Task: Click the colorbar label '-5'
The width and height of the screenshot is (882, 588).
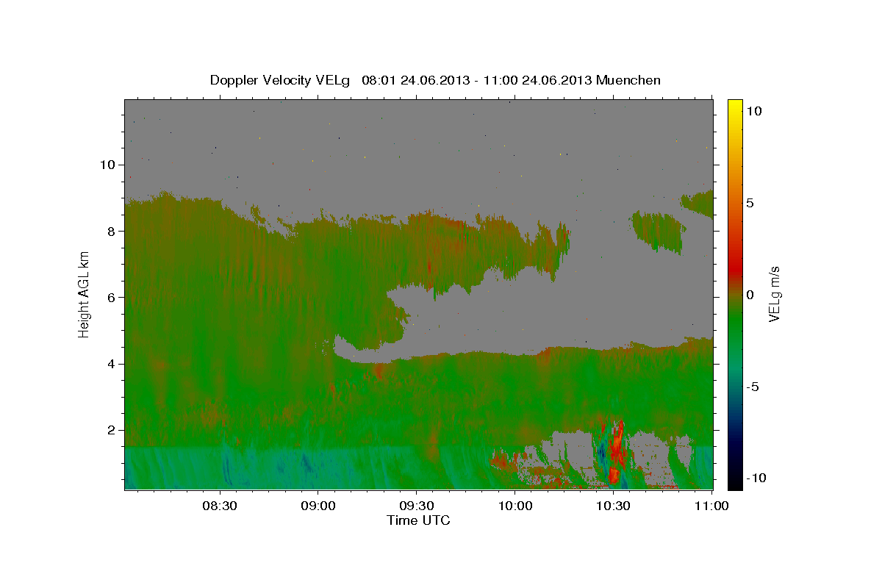Action: coord(752,387)
